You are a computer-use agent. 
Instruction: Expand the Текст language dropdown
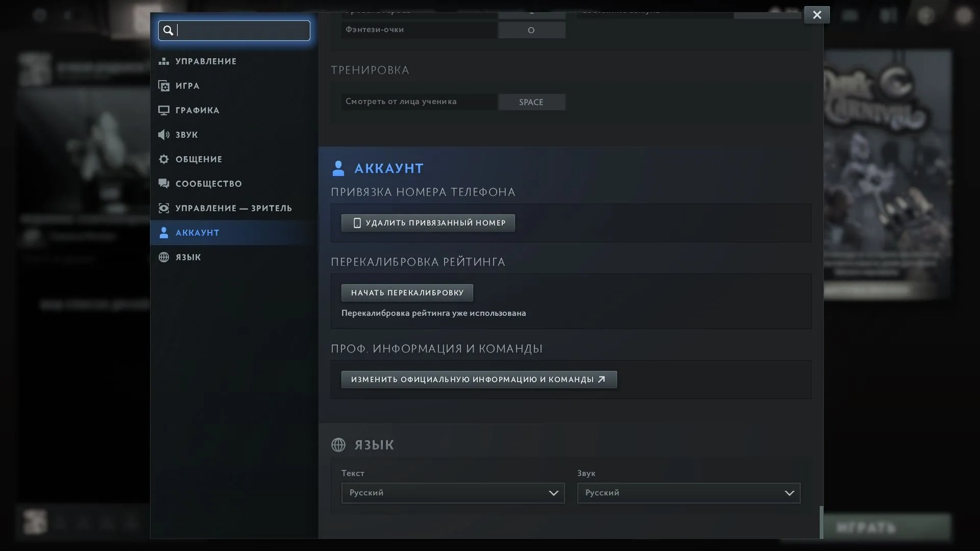[453, 493]
